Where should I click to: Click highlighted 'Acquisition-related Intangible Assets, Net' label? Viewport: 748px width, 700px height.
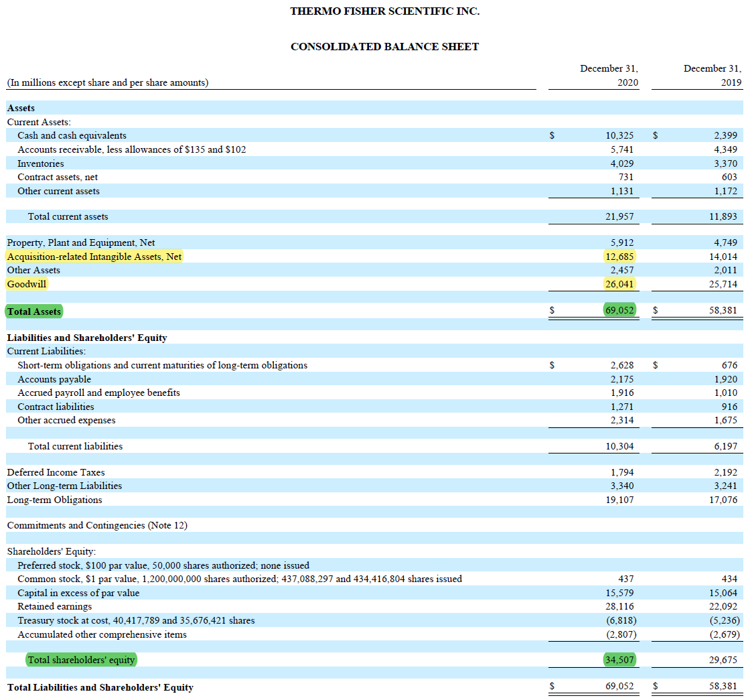(94, 257)
